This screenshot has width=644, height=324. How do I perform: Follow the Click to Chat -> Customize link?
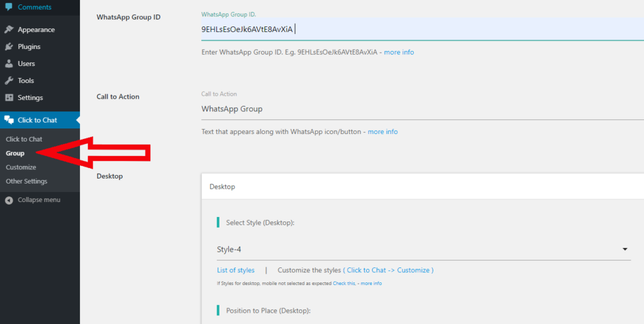click(x=388, y=270)
